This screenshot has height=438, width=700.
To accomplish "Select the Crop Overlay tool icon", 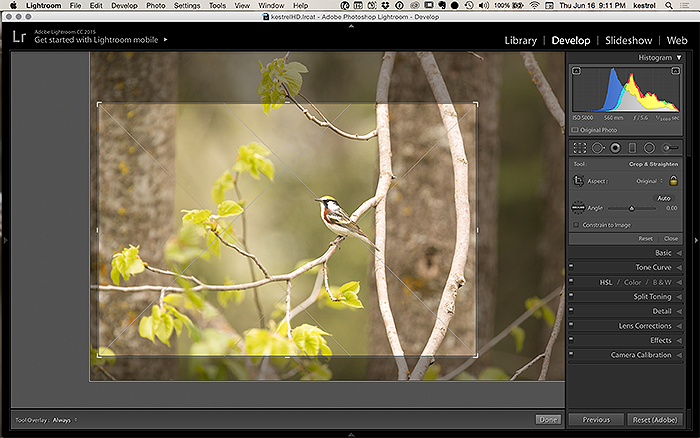I will pyautogui.click(x=581, y=147).
